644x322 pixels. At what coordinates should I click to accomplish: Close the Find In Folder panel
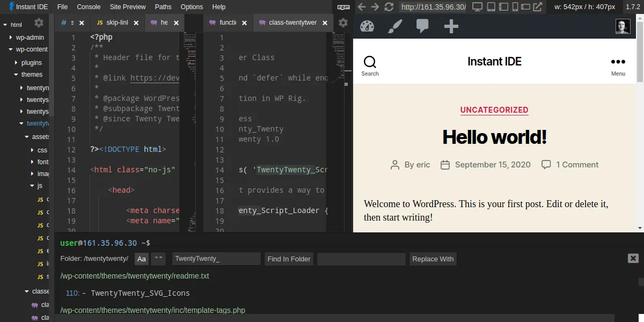point(633,258)
